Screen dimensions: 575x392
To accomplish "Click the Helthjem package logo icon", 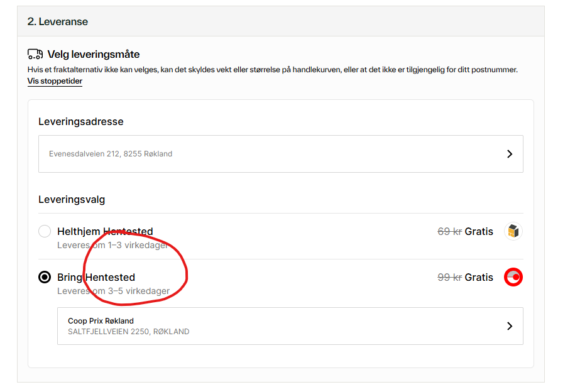I will [513, 231].
